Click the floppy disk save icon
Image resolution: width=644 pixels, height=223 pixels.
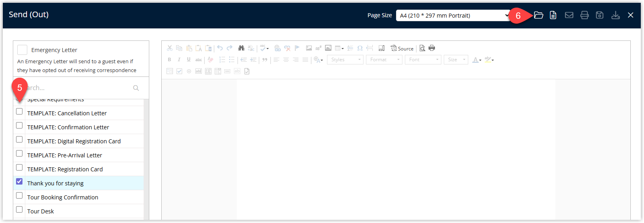tap(599, 15)
